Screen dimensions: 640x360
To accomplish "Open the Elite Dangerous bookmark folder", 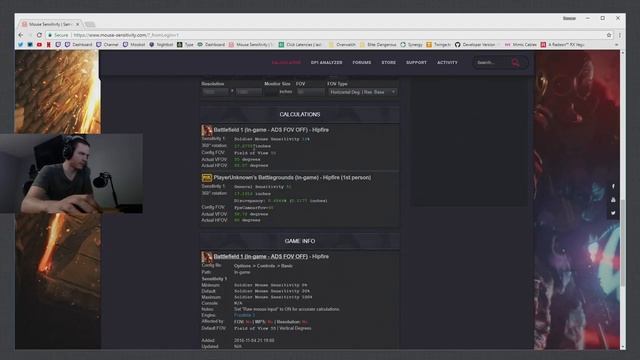I will [378, 44].
